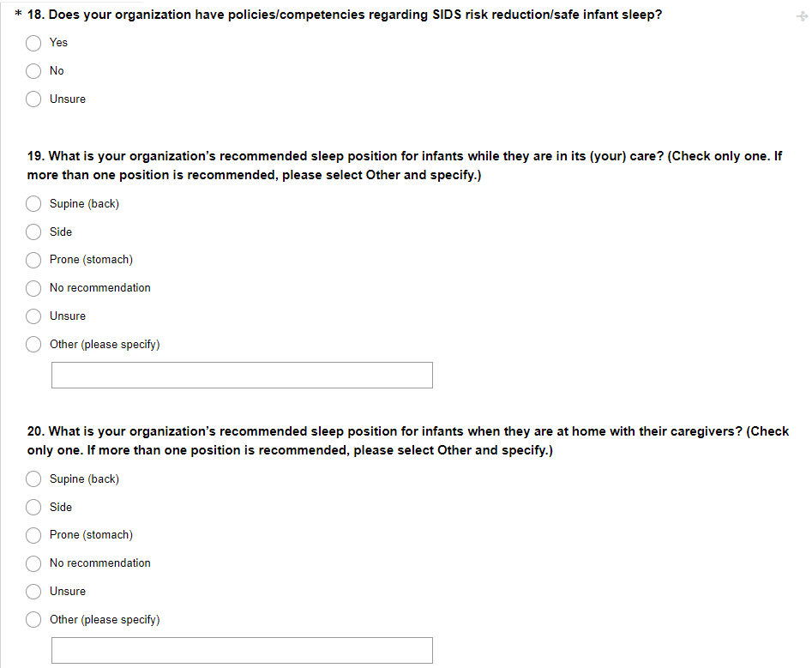This screenshot has width=812, height=668.
Task: Choose Side position in question 19
Action: coord(33,232)
